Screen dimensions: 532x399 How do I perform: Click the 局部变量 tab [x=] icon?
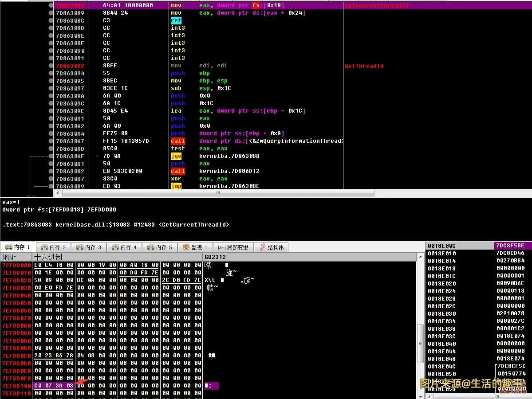(x=221, y=247)
